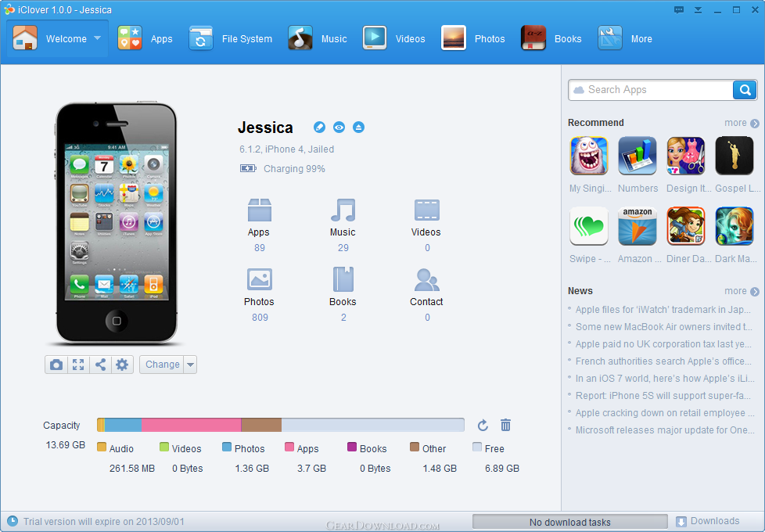Click the trash icon beside capacity bar
The width and height of the screenshot is (765, 532).
tap(506, 425)
